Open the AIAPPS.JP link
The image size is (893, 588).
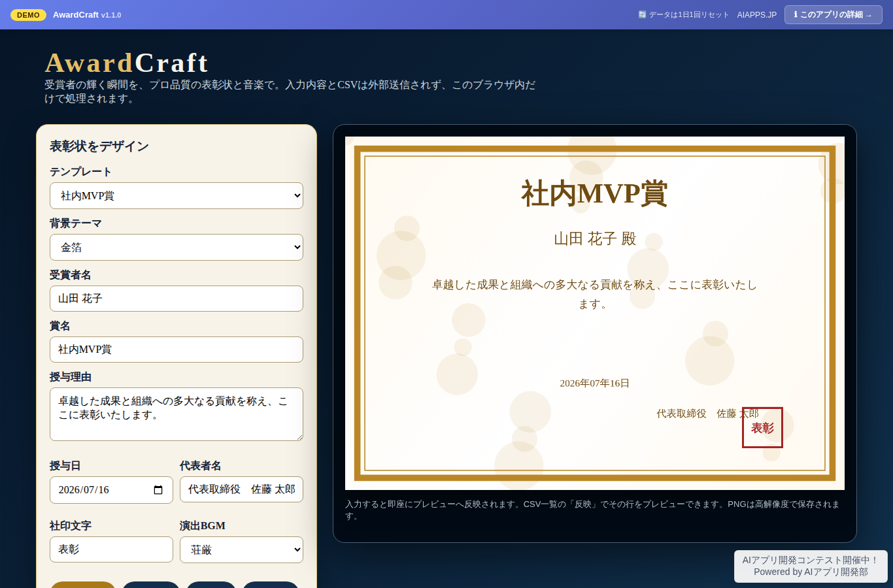(757, 14)
